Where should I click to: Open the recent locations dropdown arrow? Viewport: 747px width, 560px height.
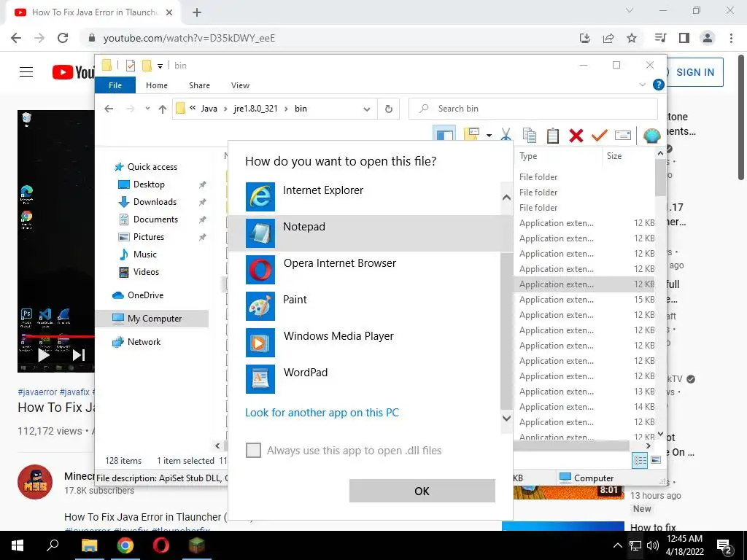tap(147, 109)
